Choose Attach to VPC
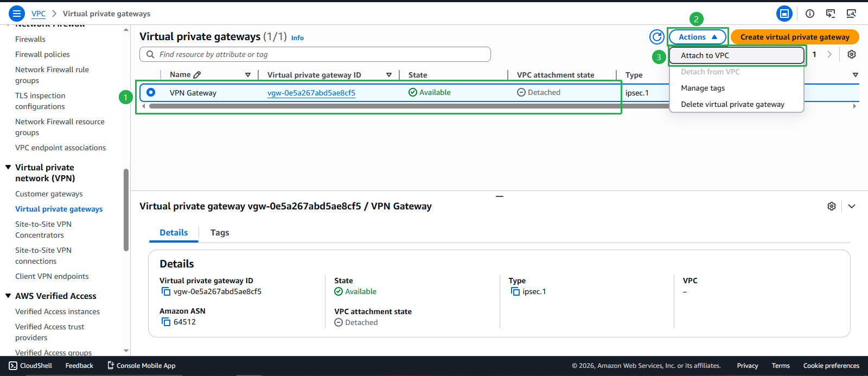This screenshot has width=868, height=376. (736, 55)
